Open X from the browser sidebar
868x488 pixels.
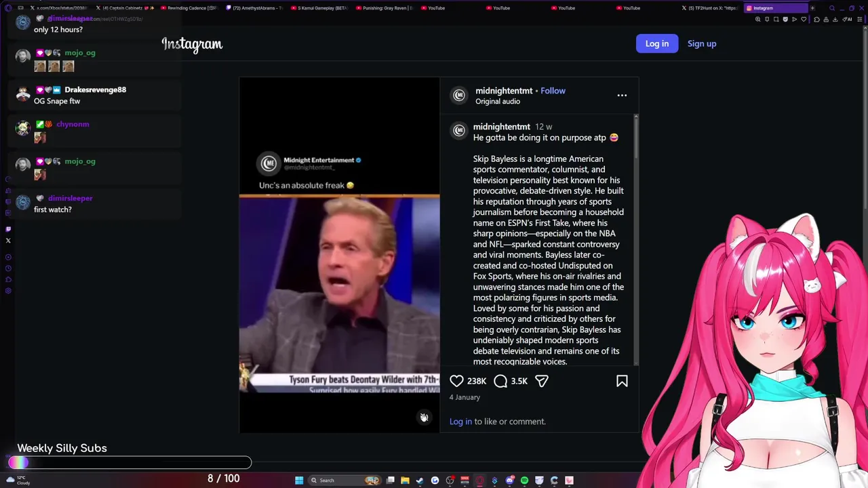pos(8,241)
